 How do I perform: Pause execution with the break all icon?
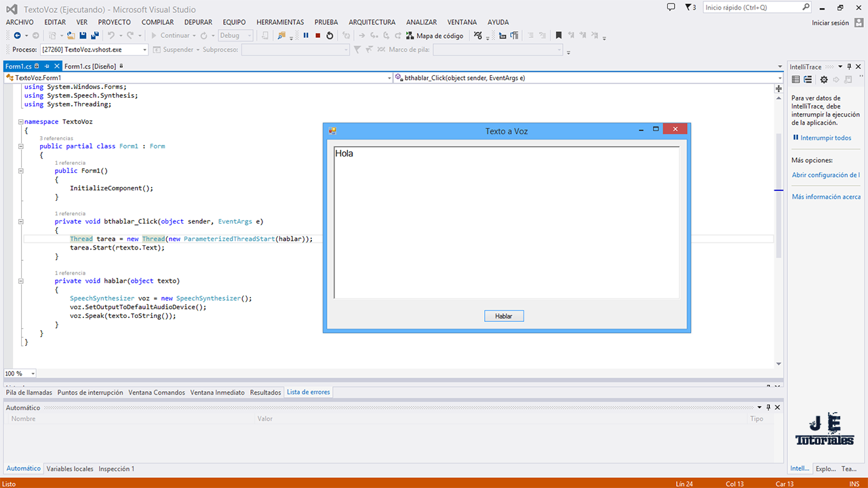click(306, 35)
